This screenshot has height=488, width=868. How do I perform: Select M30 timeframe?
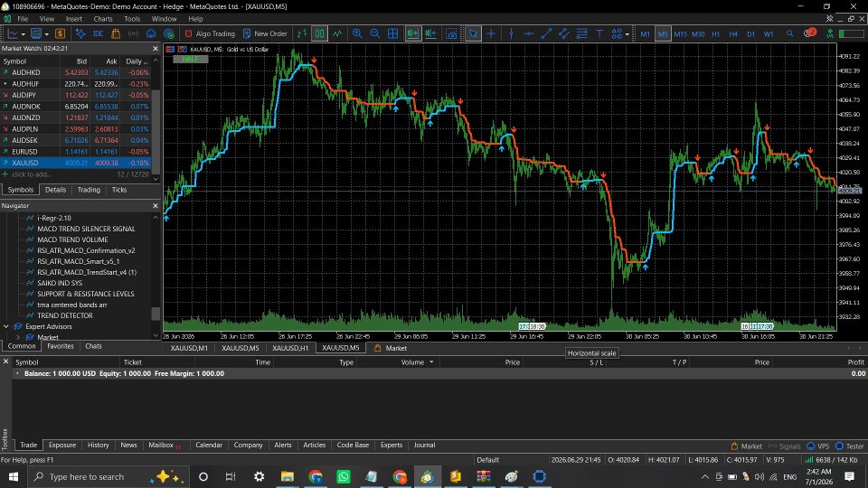(698, 33)
